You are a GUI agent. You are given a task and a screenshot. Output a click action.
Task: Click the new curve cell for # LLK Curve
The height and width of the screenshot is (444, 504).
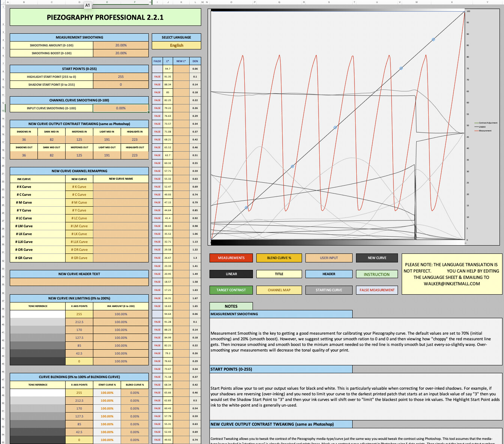click(x=79, y=242)
